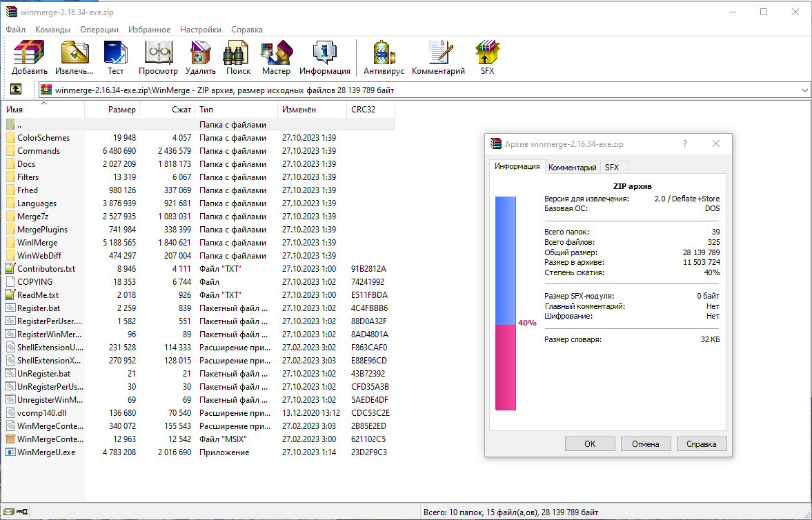Close the archive information dialog

tap(716, 143)
